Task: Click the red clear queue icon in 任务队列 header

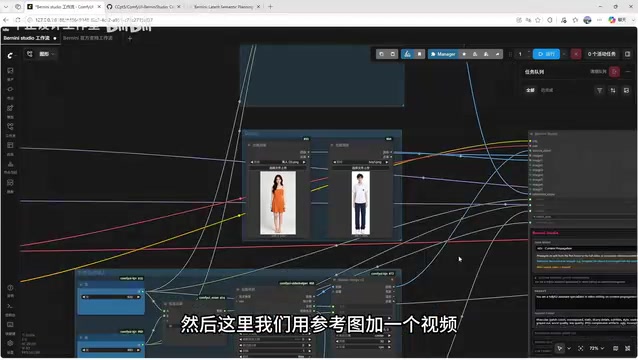Action: 614,72
